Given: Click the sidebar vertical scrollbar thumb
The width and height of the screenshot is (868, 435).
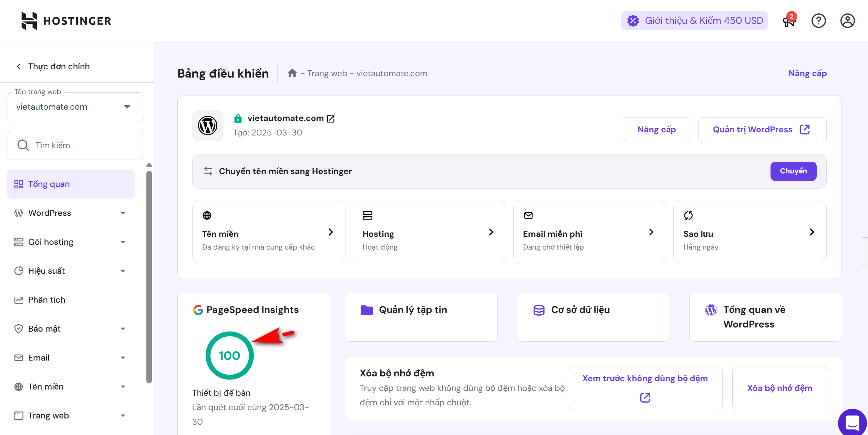Looking at the screenshot, I should click(149, 277).
